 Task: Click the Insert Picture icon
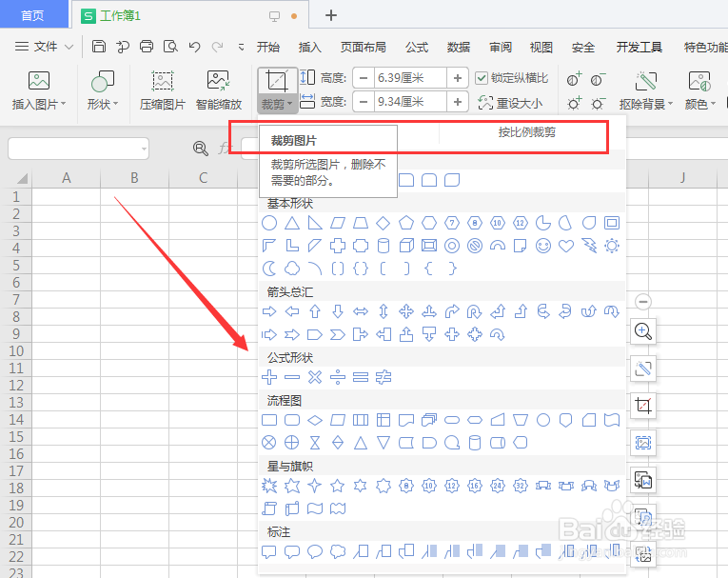39,80
